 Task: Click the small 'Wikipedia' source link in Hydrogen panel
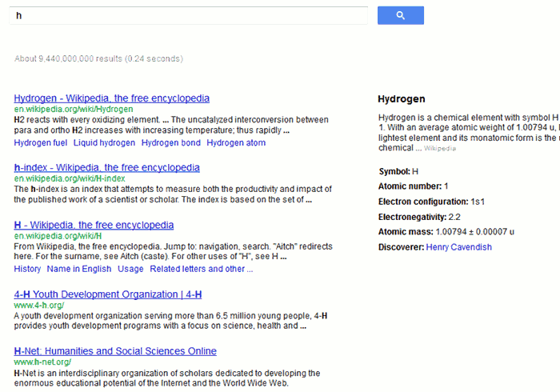coord(440,149)
